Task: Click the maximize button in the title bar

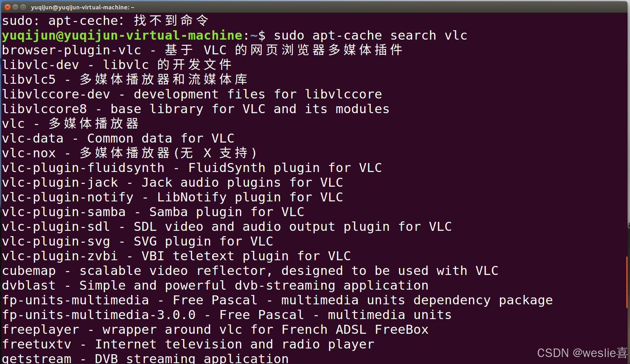Action: pos(22,7)
